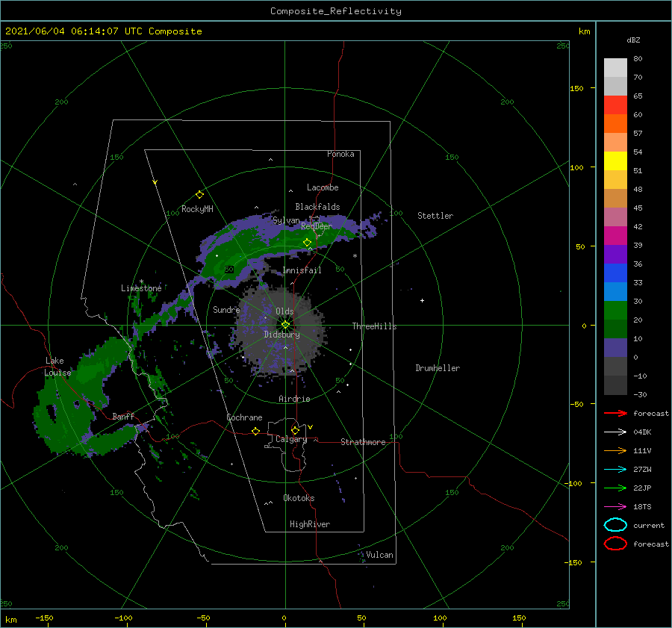Click the Strathmore city label
Screen dimensions: 672x628
point(363,442)
